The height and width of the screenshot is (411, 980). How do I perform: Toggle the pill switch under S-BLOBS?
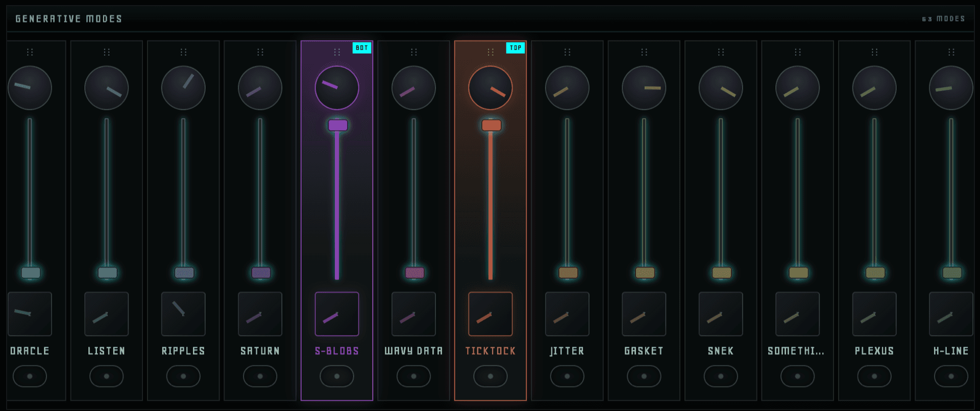tap(337, 376)
